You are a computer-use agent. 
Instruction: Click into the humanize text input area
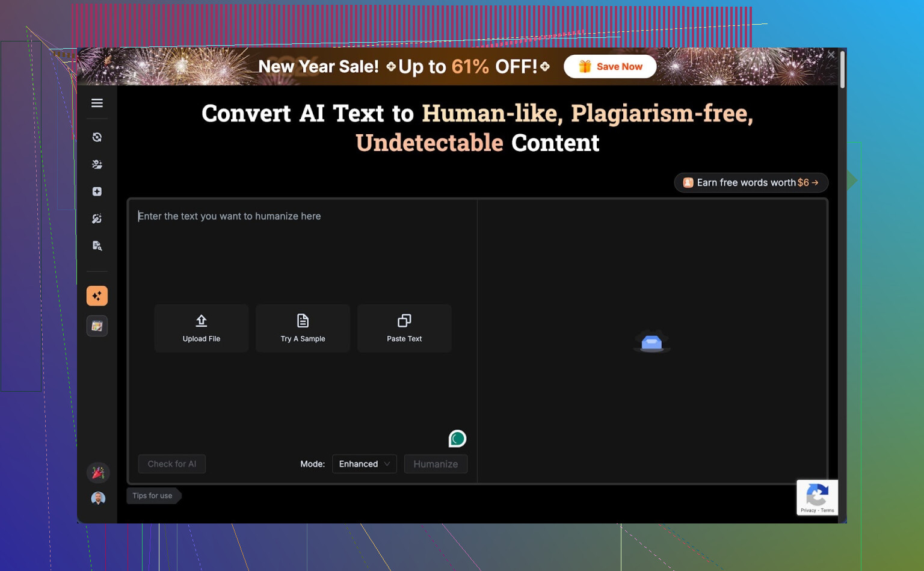pyautogui.click(x=301, y=253)
